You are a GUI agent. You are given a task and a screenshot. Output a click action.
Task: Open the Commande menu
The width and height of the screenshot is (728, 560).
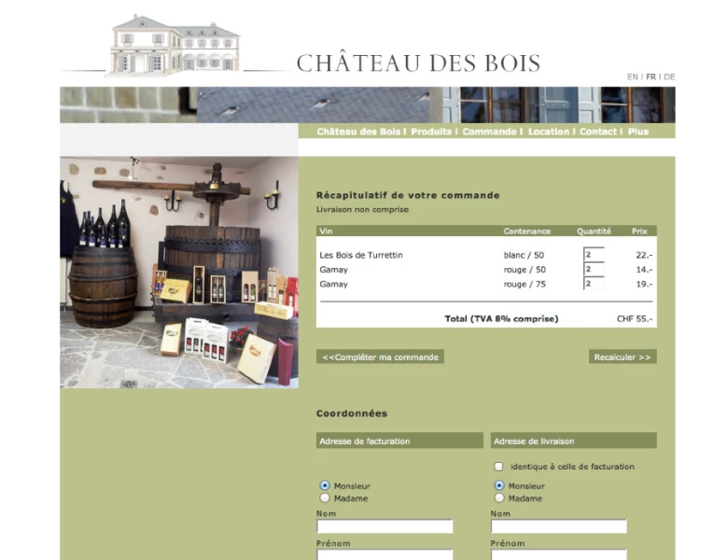point(489,132)
